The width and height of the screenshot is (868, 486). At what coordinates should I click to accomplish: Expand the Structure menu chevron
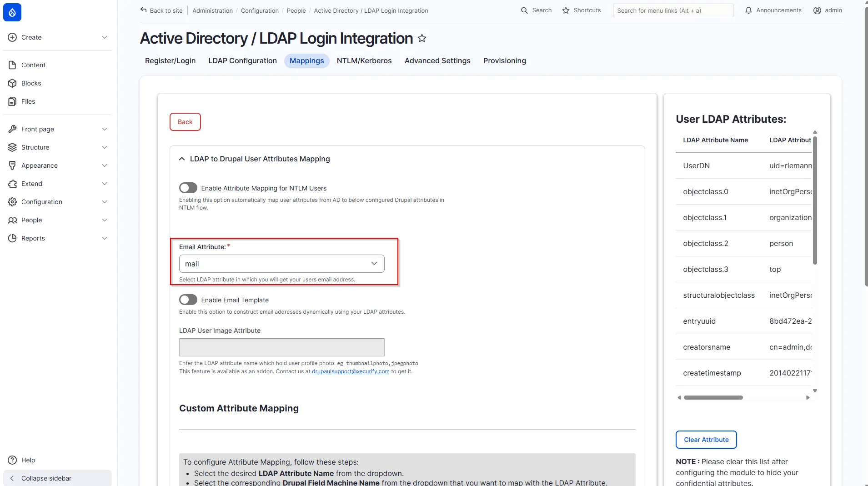click(105, 147)
